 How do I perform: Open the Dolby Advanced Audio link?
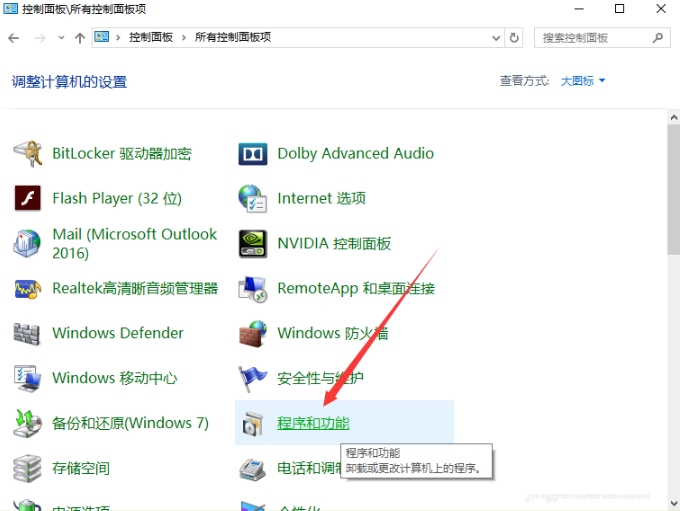356,154
